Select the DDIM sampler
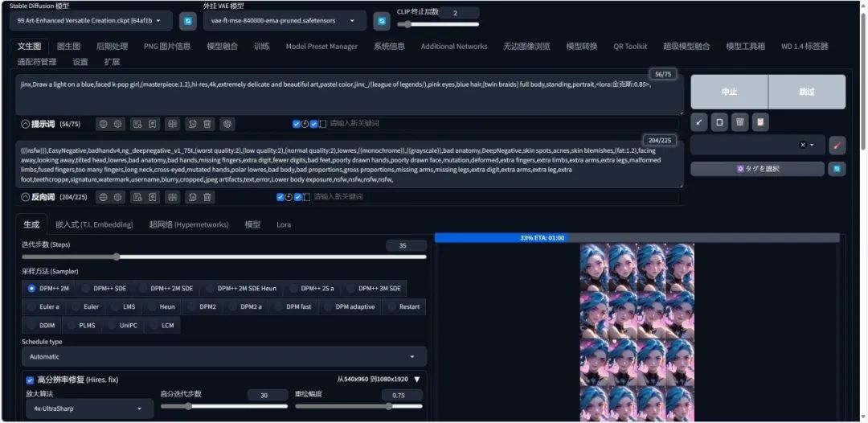Viewport: 868px width, 423px height. (42, 326)
